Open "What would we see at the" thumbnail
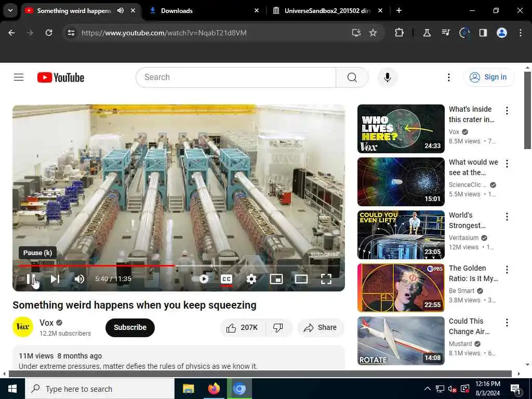 (x=401, y=182)
